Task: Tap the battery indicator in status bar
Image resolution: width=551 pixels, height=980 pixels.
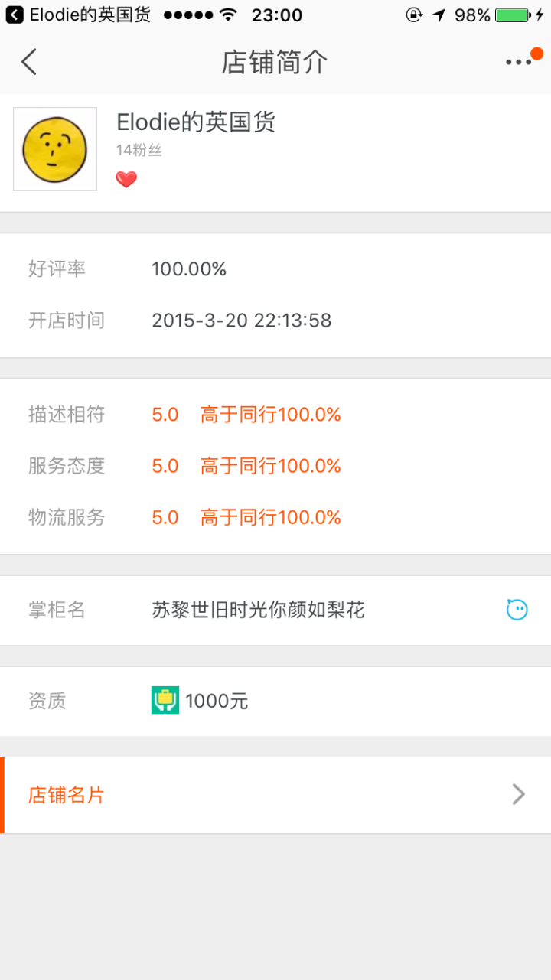Action: [511, 15]
